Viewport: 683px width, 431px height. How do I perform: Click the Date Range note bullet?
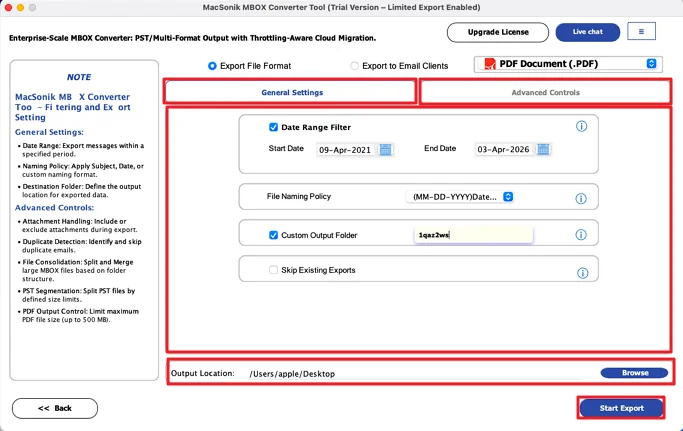[x=83, y=149]
